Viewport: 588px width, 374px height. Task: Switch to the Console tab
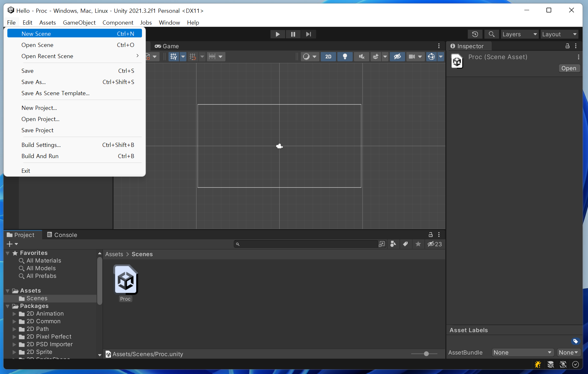pyautogui.click(x=62, y=235)
